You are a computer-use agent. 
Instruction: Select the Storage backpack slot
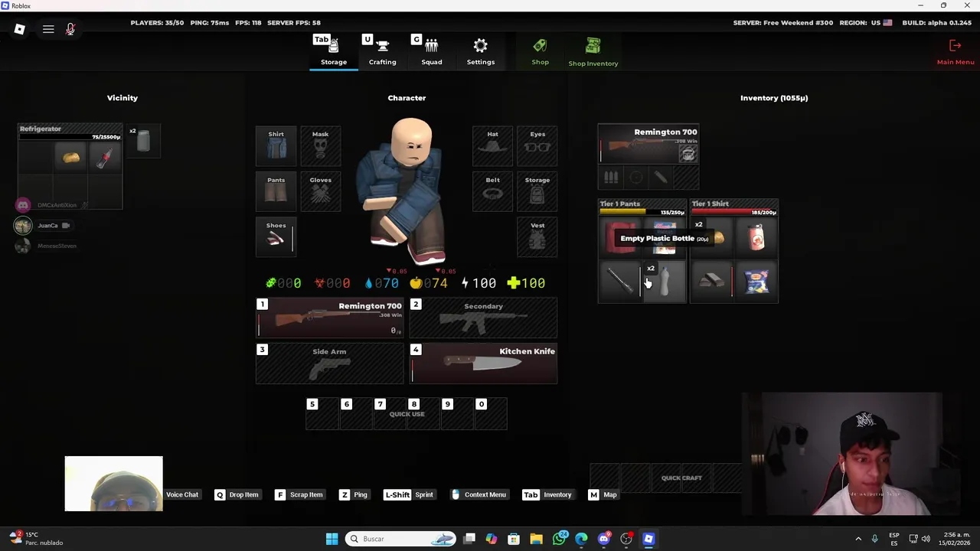point(537,191)
